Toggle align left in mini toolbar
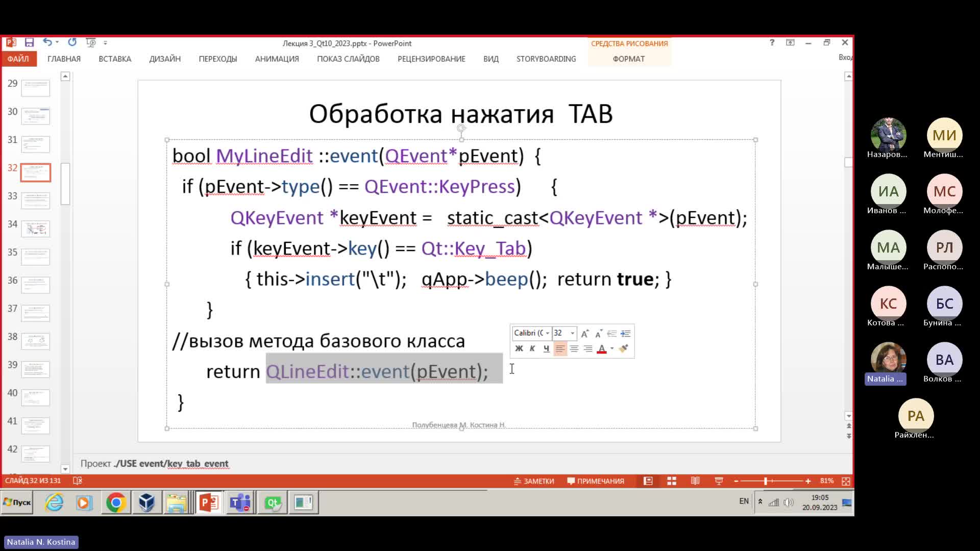Screen dimensions: 980x551 point(560,348)
